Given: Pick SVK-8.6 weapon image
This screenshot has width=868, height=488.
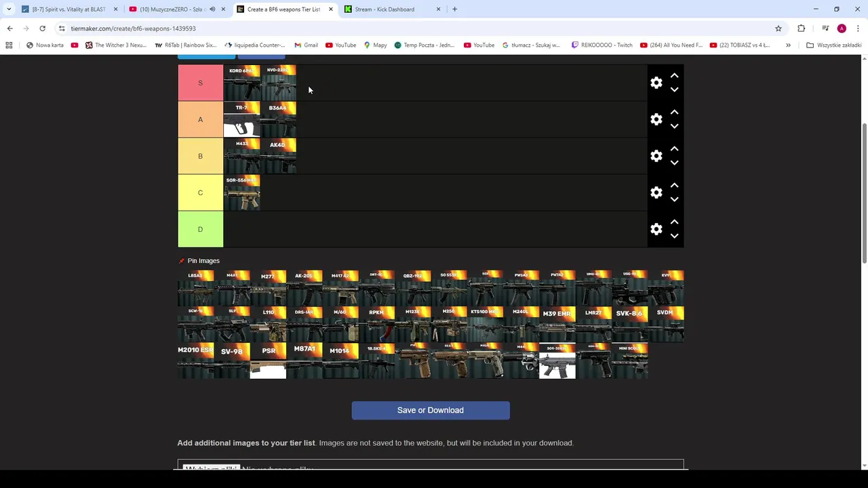Looking at the screenshot, I should (x=629, y=325).
